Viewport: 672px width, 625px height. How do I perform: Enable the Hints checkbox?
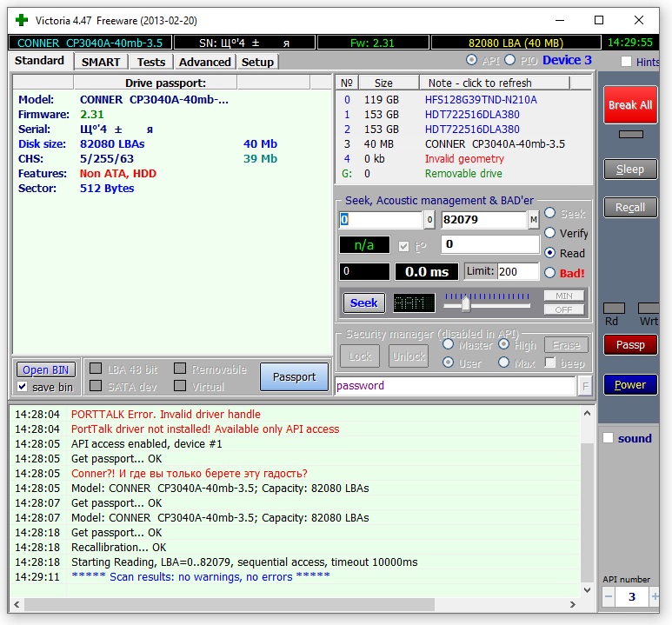[x=626, y=62]
